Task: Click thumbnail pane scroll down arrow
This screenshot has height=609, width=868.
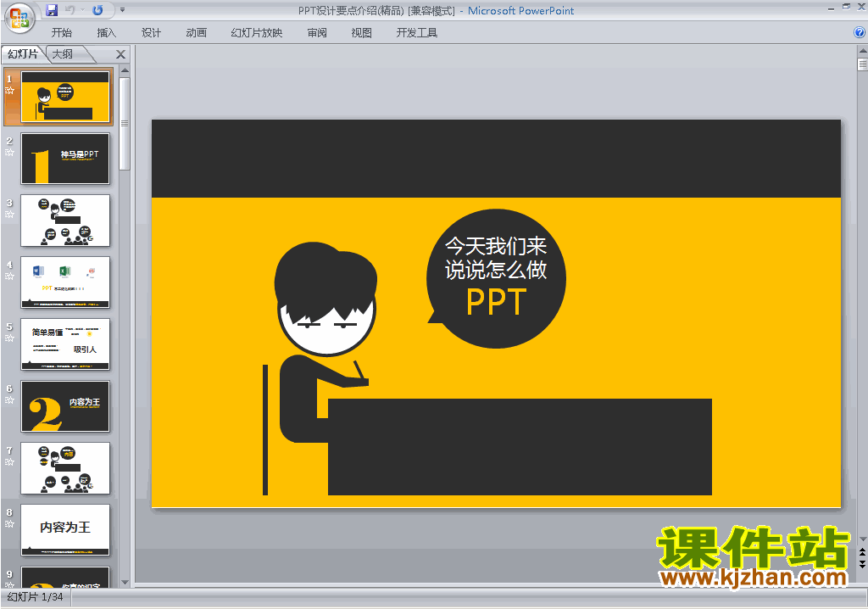Action: point(125,583)
